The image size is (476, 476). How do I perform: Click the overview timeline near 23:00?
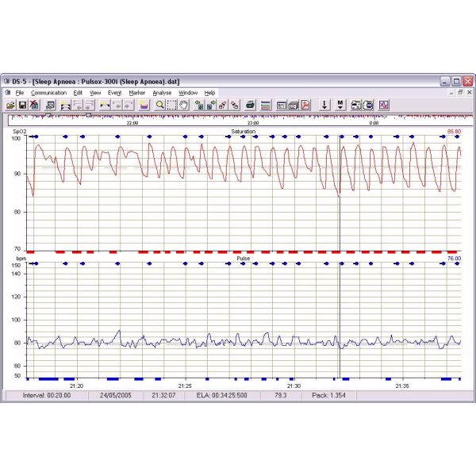(253, 123)
